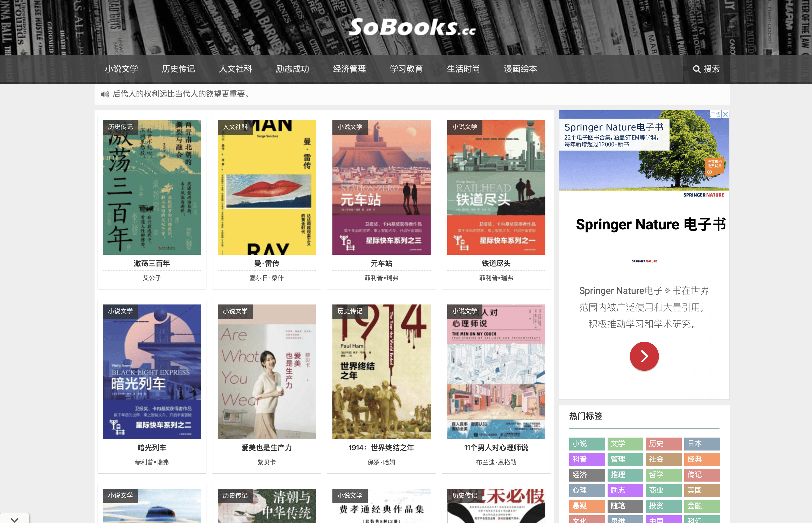
Task: Select the 传记 hot tag
Action: pyautogui.click(x=702, y=475)
